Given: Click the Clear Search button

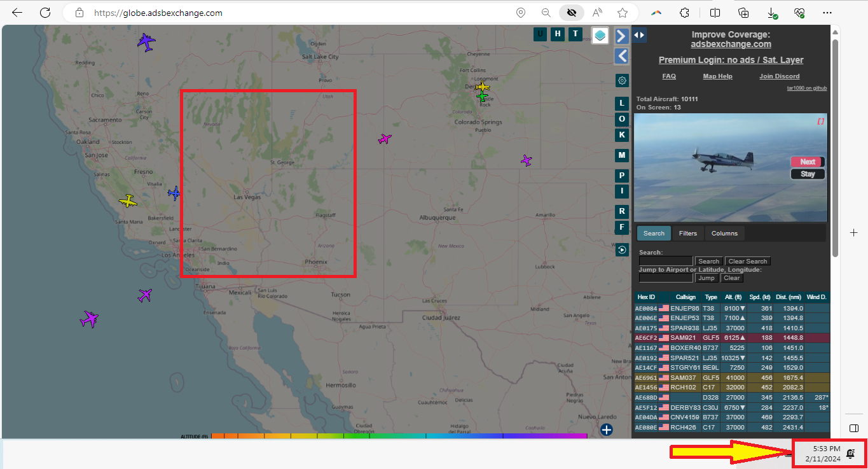Looking at the screenshot, I should pos(748,262).
